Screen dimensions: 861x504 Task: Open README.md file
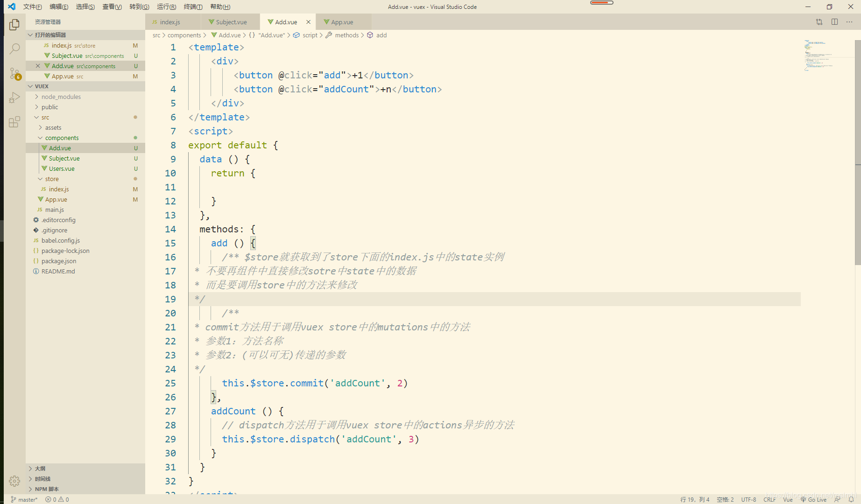pos(85,271)
